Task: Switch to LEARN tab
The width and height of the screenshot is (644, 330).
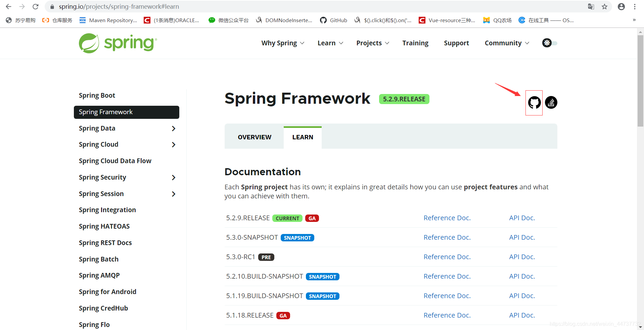Action: (303, 137)
